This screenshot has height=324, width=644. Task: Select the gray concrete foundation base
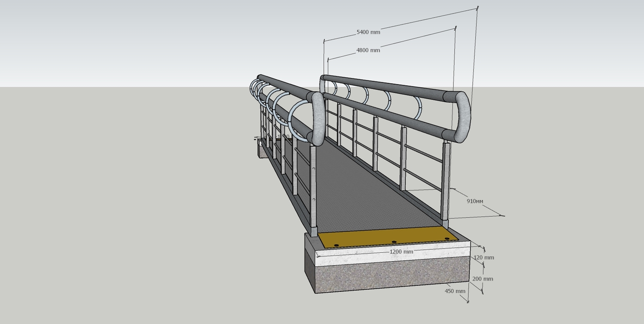[391, 275]
